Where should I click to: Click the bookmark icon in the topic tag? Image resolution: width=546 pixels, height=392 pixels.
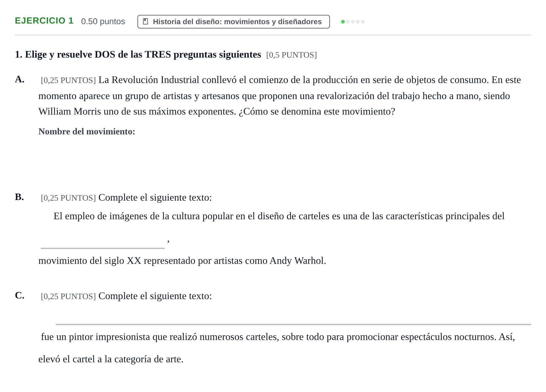click(x=145, y=22)
